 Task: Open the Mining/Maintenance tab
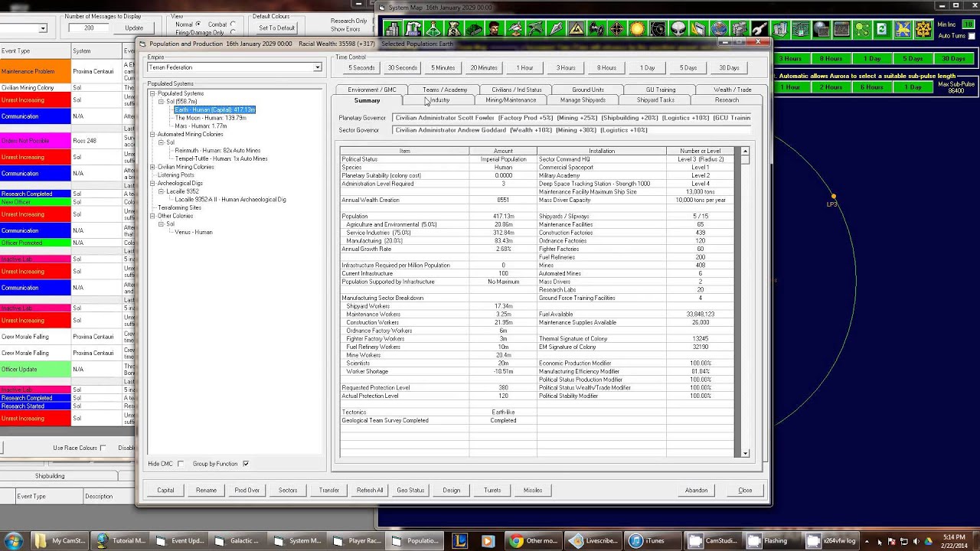(x=511, y=100)
